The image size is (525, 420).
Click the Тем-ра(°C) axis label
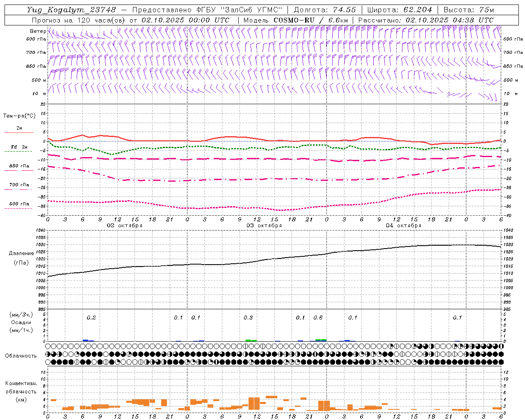pos(19,116)
